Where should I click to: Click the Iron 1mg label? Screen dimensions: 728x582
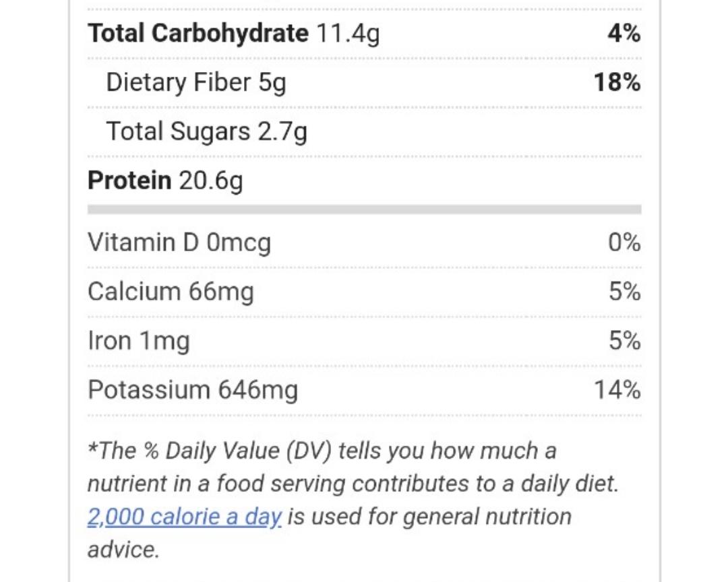point(138,341)
